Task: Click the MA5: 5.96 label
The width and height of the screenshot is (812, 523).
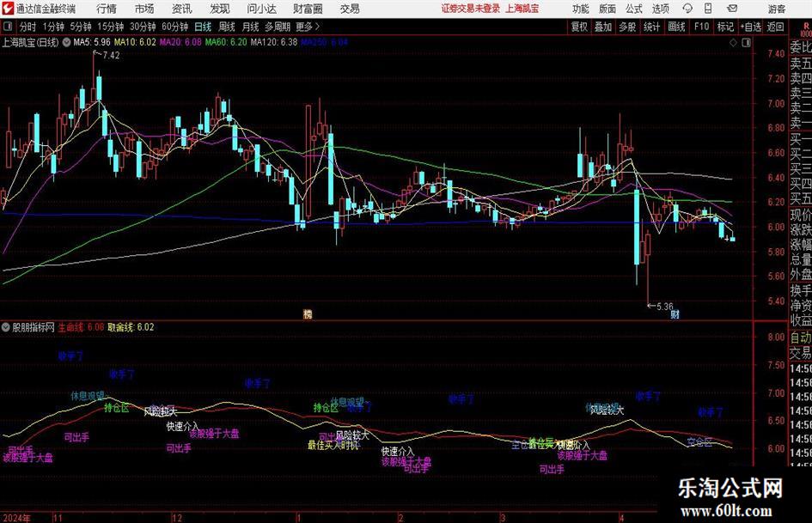Action: (92, 42)
